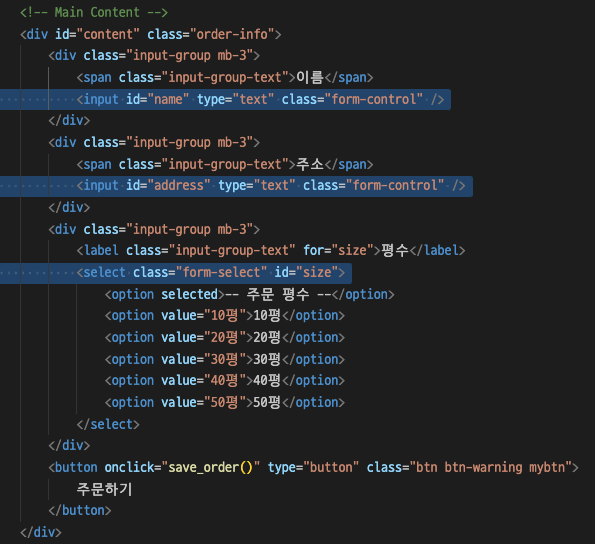Click the 주문하기 button text line

point(104,489)
